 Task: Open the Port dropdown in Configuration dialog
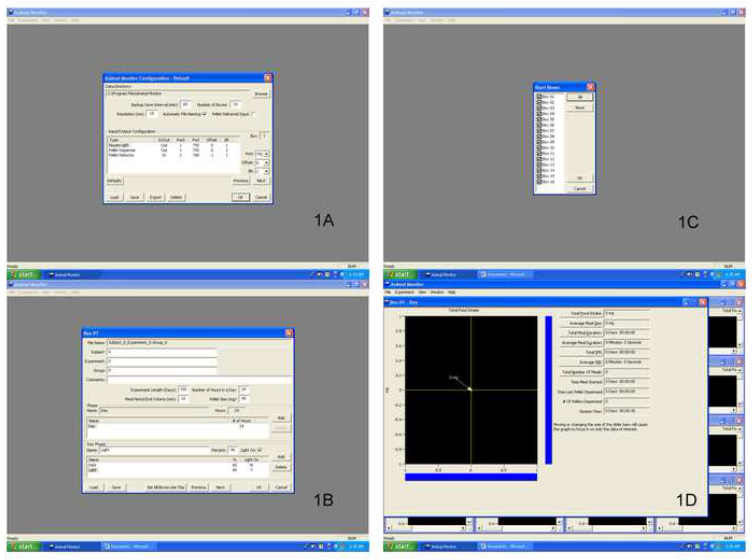266,154
